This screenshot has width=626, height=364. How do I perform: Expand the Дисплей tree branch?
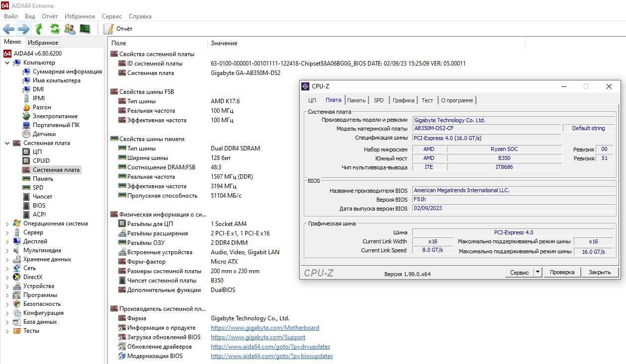(7, 241)
